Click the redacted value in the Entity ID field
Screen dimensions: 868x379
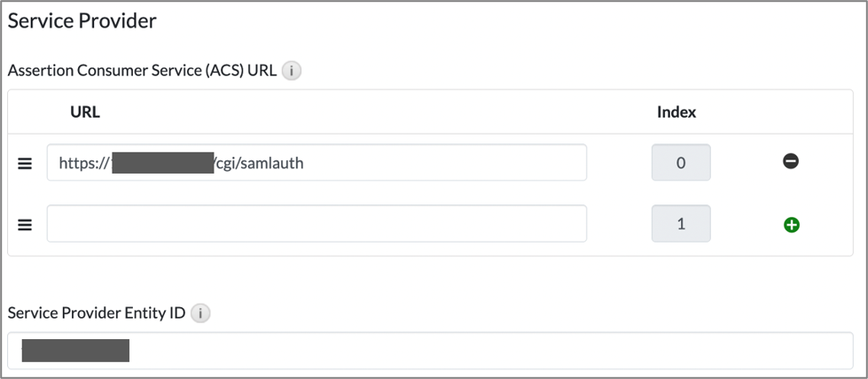click(75, 351)
